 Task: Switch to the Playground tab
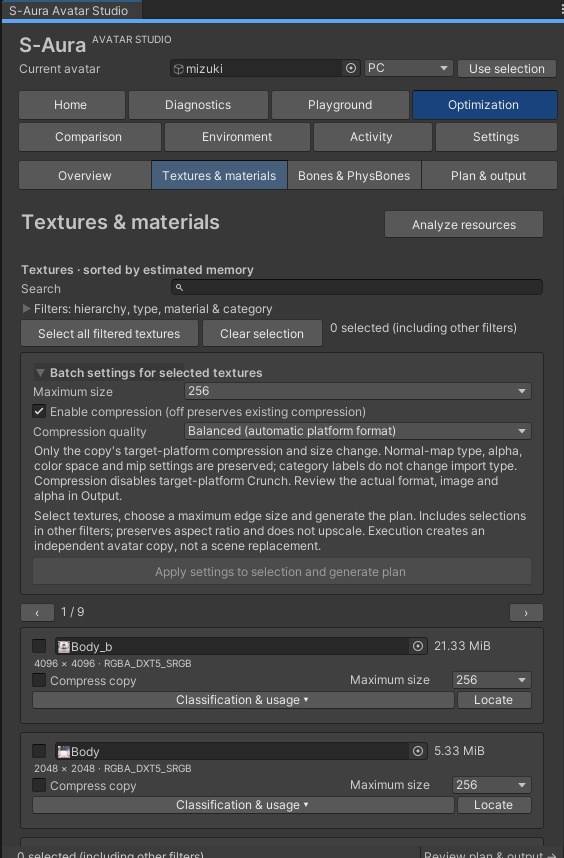click(340, 105)
